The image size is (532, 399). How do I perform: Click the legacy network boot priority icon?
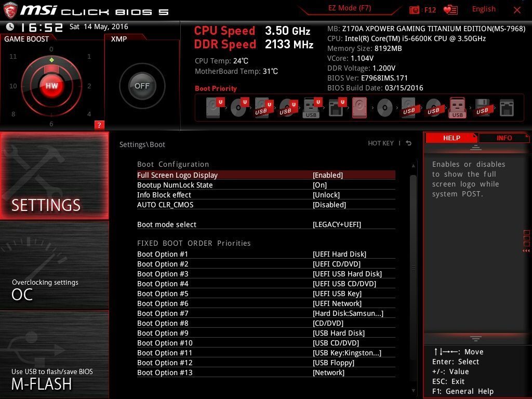pos(507,108)
